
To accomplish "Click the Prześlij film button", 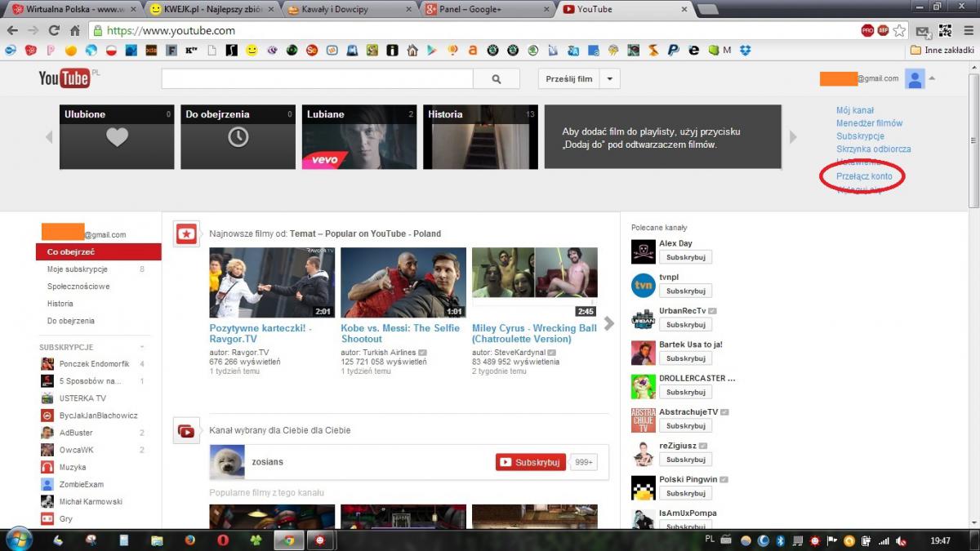I will click(569, 79).
